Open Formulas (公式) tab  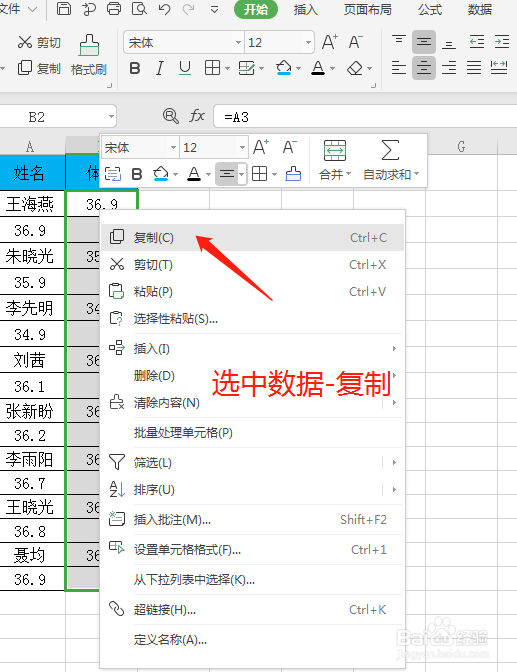tap(430, 9)
